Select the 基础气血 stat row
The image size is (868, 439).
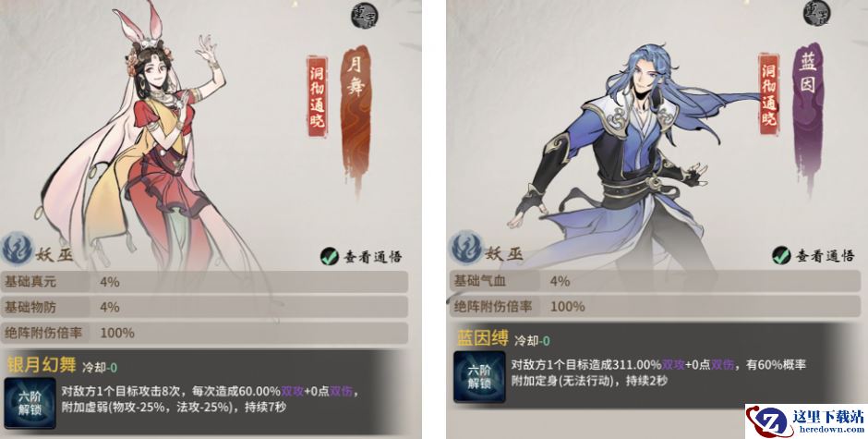click(655, 281)
